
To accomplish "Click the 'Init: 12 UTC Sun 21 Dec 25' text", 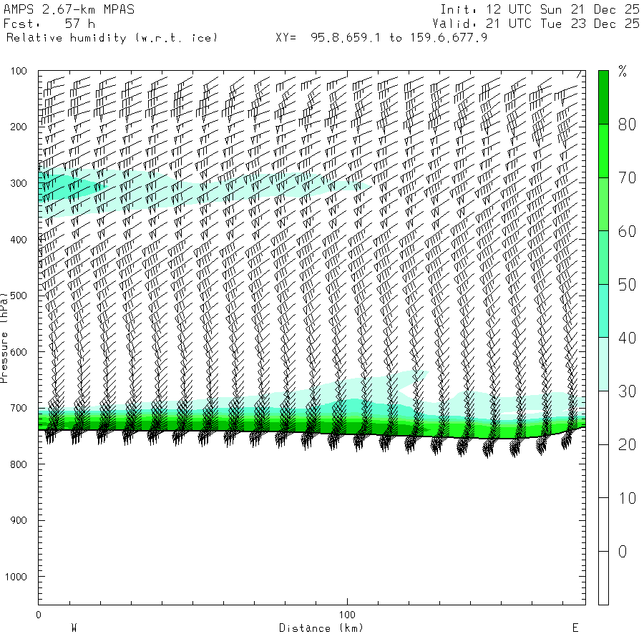I will point(540,9).
